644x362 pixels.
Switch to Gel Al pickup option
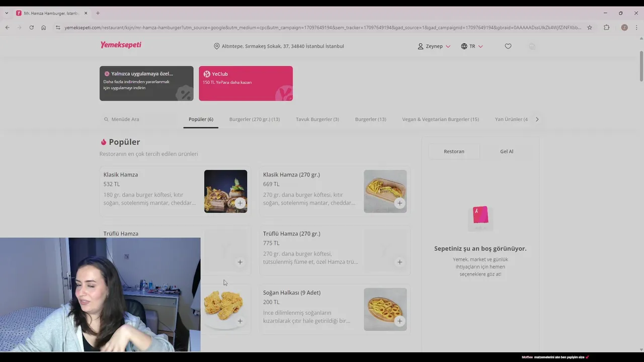pos(507,151)
